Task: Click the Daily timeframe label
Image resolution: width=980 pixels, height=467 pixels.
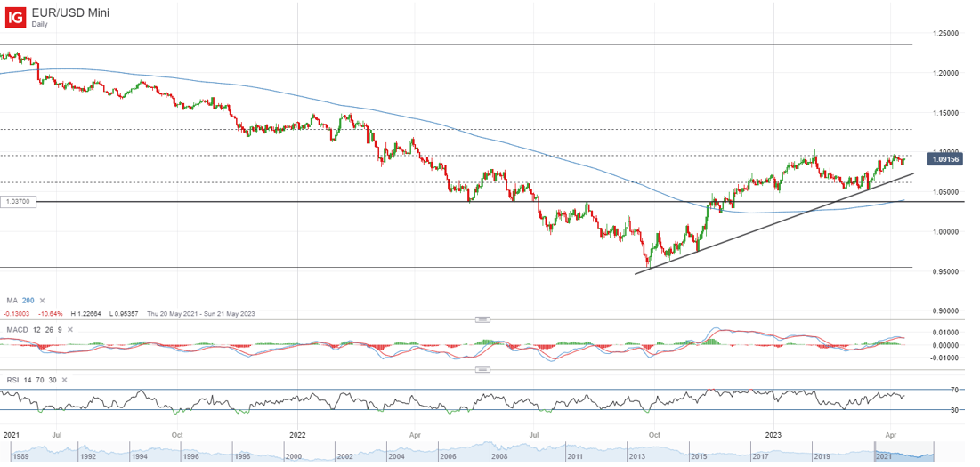Action: [41, 24]
